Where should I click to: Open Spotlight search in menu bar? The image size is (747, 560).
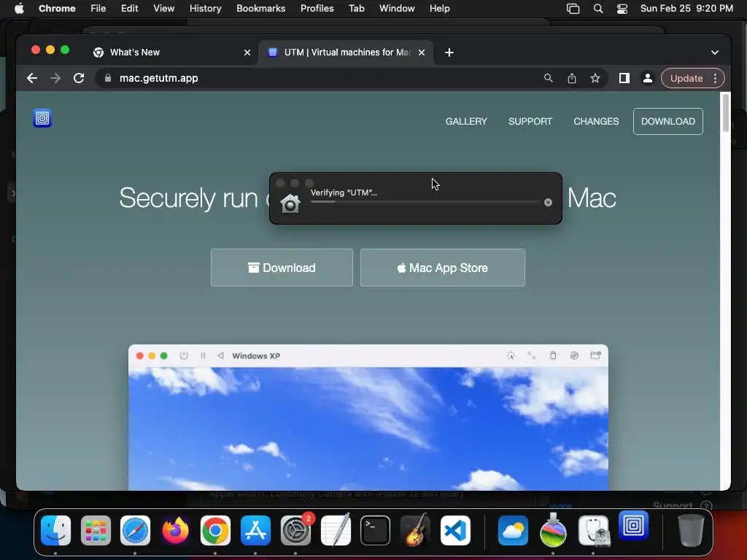click(x=598, y=9)
